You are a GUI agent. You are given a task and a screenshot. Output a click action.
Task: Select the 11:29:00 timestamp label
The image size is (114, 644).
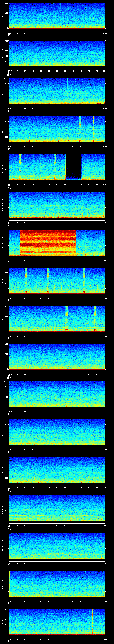[x=9, y=601]
